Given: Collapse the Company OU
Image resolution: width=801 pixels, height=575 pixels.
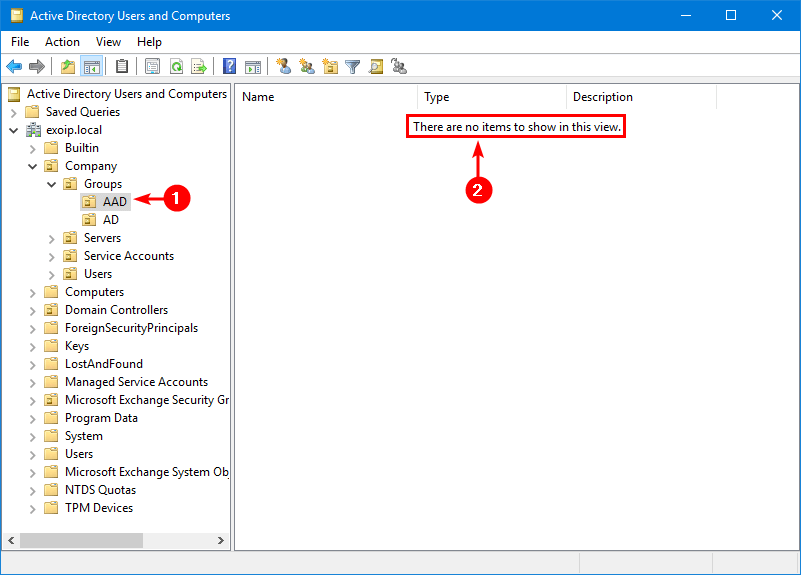Looking at the screenshot, I should 33,166.
